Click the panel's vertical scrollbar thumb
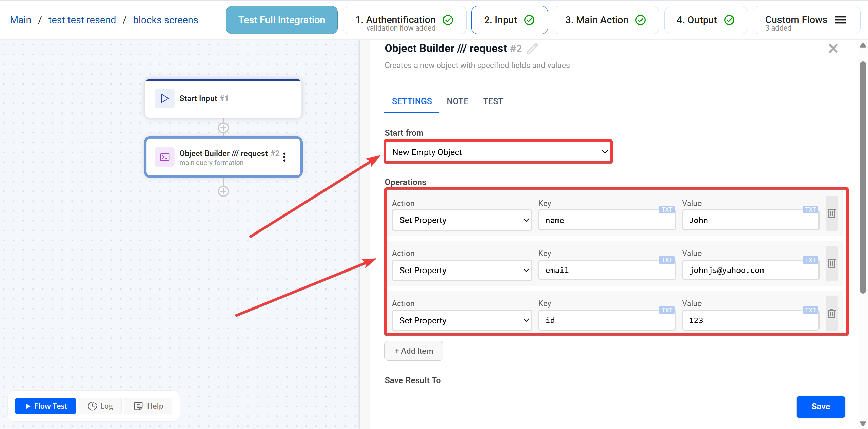The image size is (868, 429). (863, 176)
